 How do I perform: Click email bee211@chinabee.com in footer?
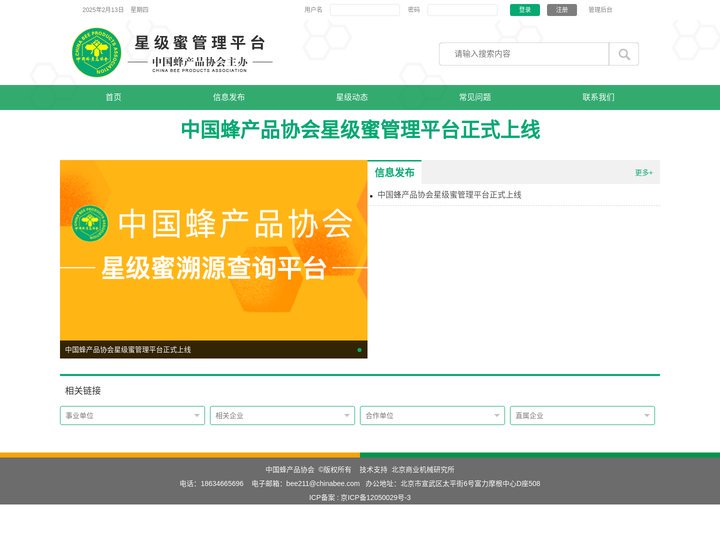(x=323, y=484)
